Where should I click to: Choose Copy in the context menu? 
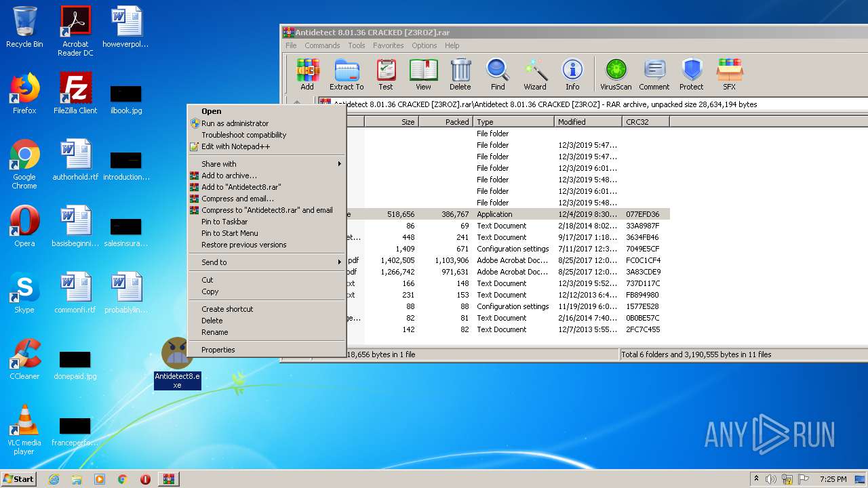click(267, 291)
